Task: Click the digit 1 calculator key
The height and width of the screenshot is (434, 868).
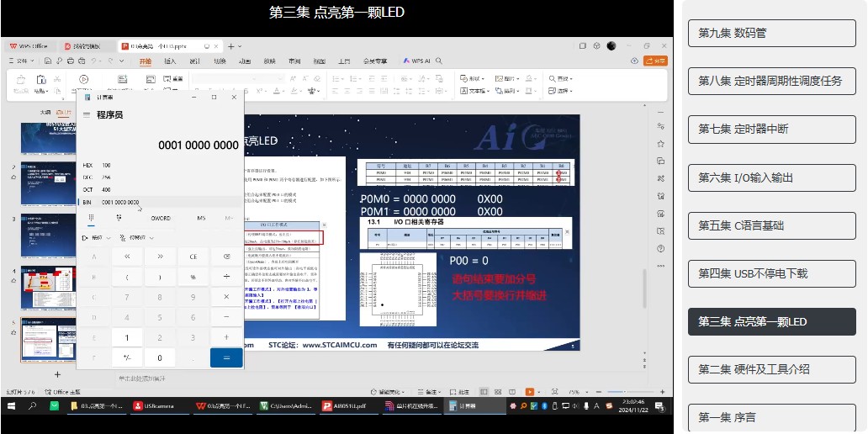Action: coord(127,337)
